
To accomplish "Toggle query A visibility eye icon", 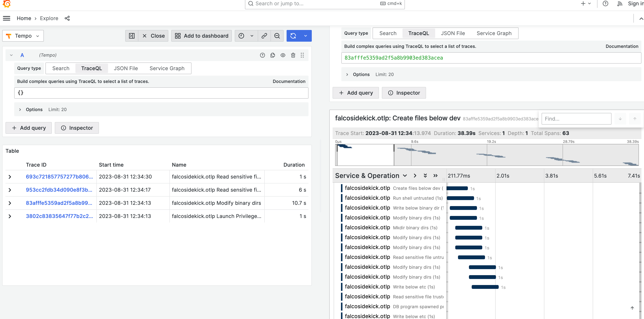I will [x=283, y=55].
